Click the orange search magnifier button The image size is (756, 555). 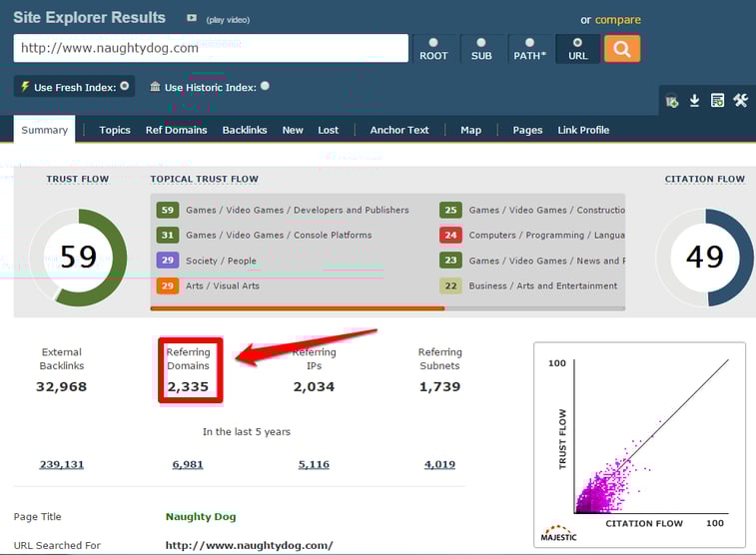[x=622, y=49]
